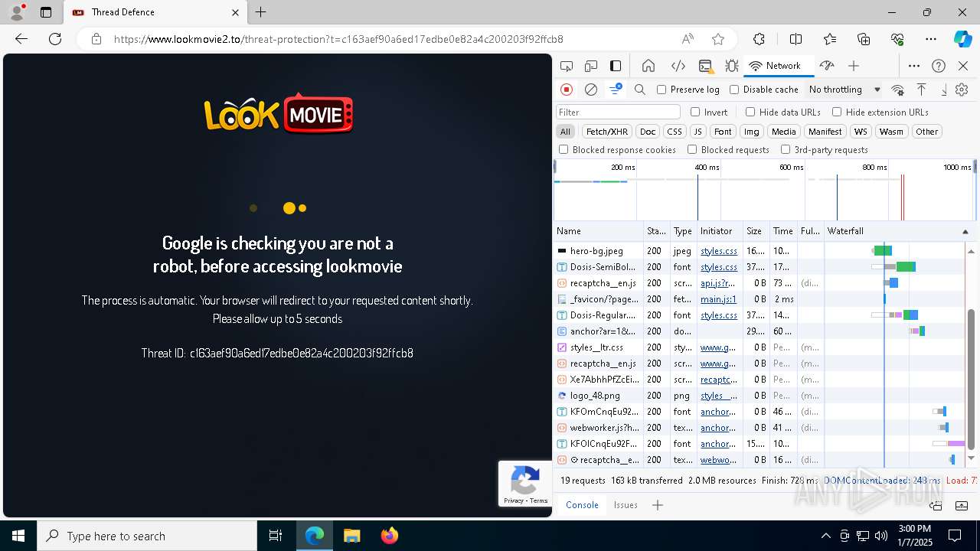The width and height of the screenshot is (980, 551).
Task: Filter requests by Doc type
Action: (648, 132)
